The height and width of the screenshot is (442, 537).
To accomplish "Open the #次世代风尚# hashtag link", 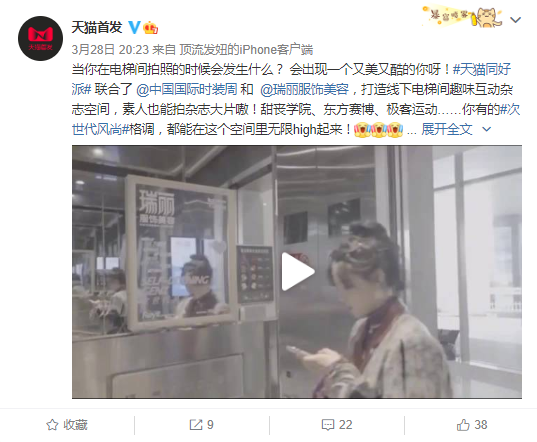I will 296,119.
